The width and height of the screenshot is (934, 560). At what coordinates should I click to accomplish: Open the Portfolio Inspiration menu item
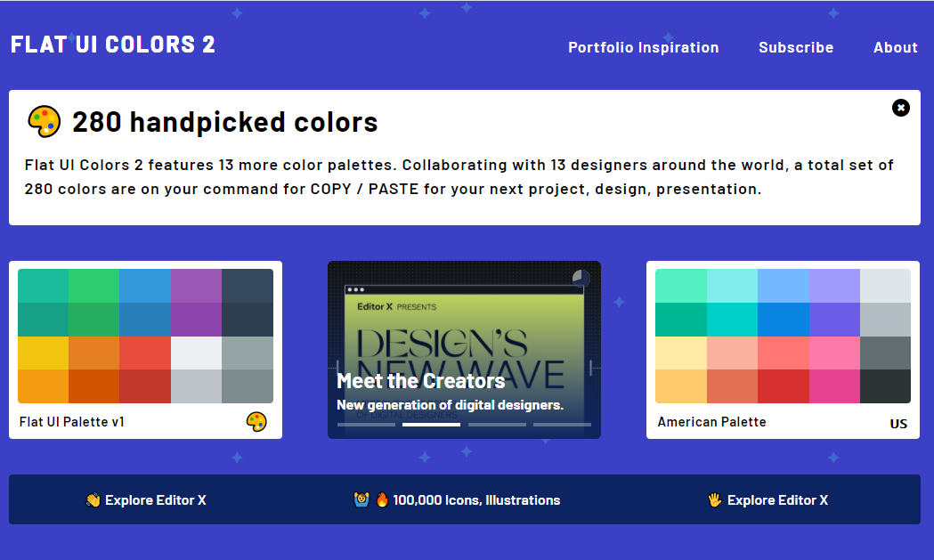pyautogui.click(x=643, y=47)
